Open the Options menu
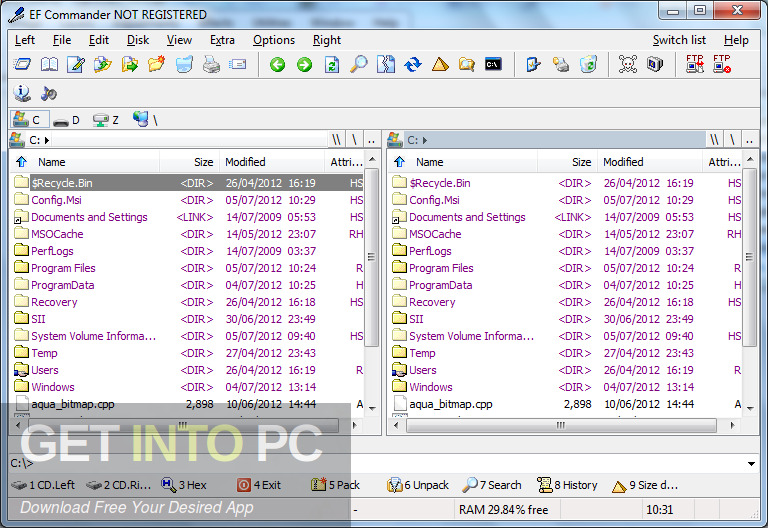The height and width of the screenshot is (528, 768). [274, 40]
